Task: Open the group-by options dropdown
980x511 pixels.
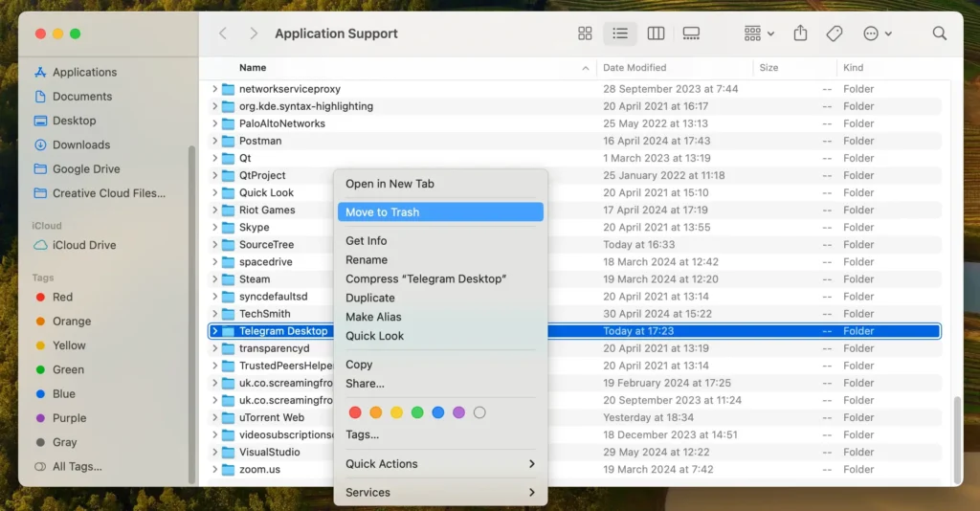Action: pyautogui.click(x=759, y=33)
